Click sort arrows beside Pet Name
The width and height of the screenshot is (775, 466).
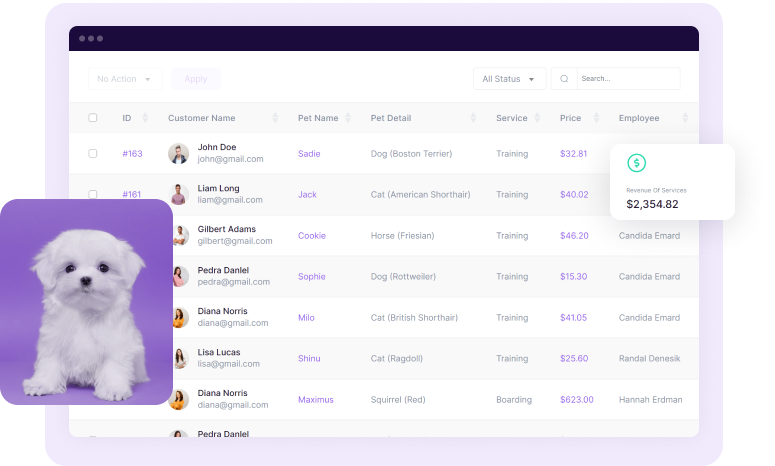tap(349, 118)
